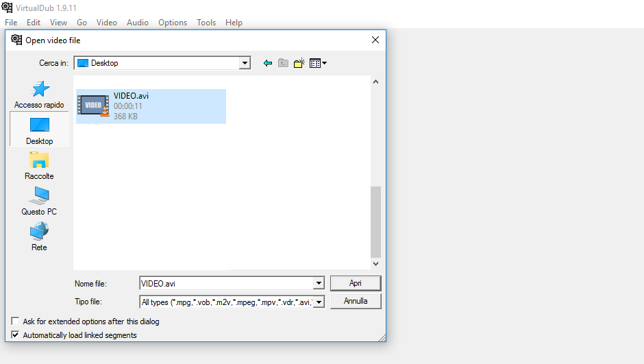The image size is (644, 364).
Task: Create a new folder icon
Action: pos(299,63)
